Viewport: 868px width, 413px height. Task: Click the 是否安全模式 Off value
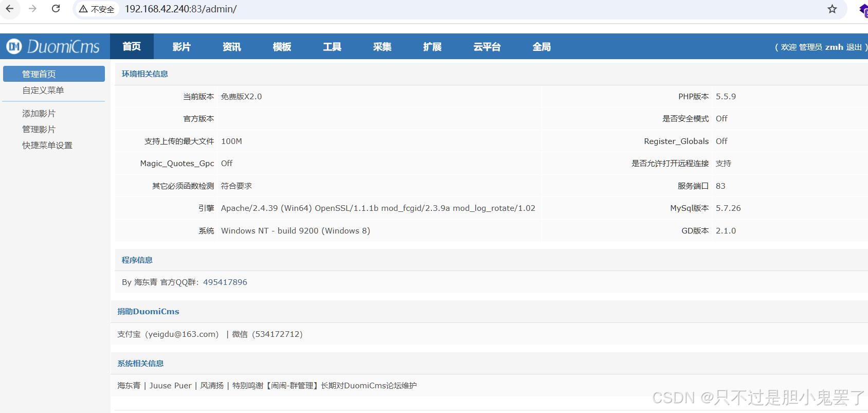click(x=721, y=119)
